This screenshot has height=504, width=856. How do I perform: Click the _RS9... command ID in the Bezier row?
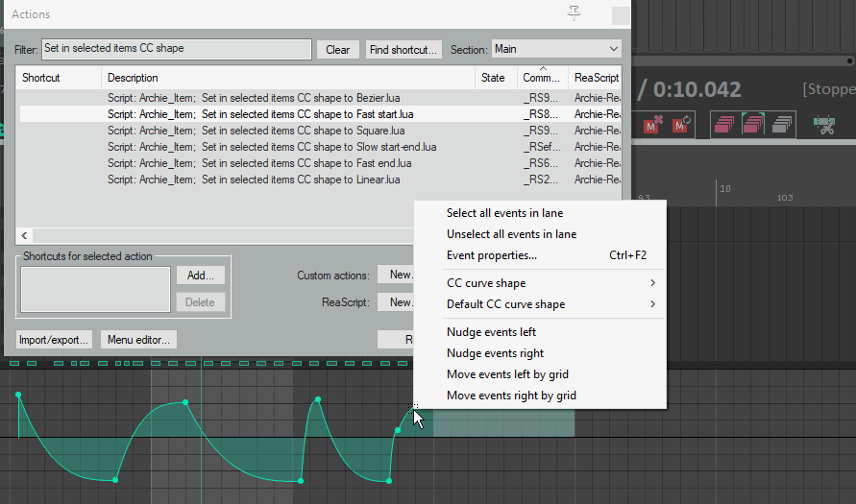click(x=541, y=98)
